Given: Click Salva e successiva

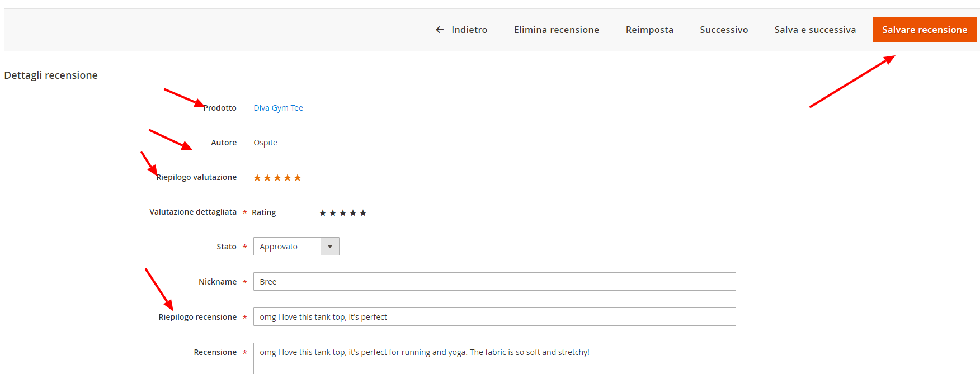Looking at the screenshot, I should tap(815, 30).
